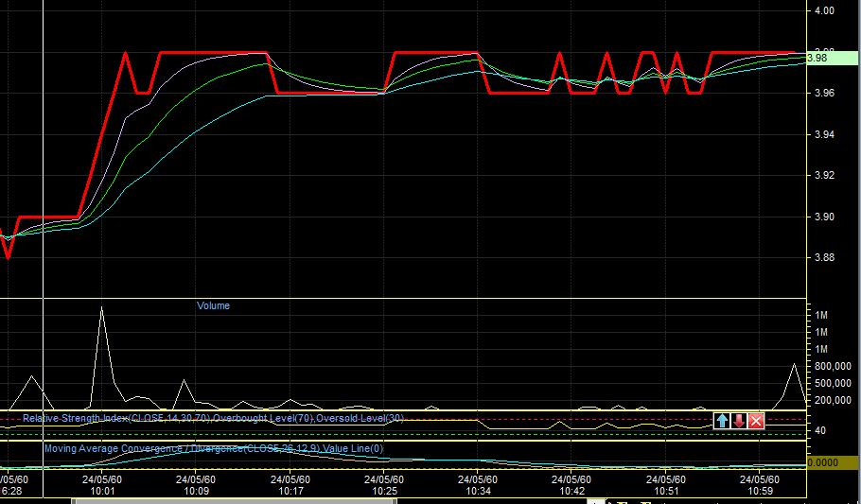The width and height of the screenshot is (861, 504).
Task: Click the 3.90 price axis label
Action: pyautogui.click(x=825, y=217)
